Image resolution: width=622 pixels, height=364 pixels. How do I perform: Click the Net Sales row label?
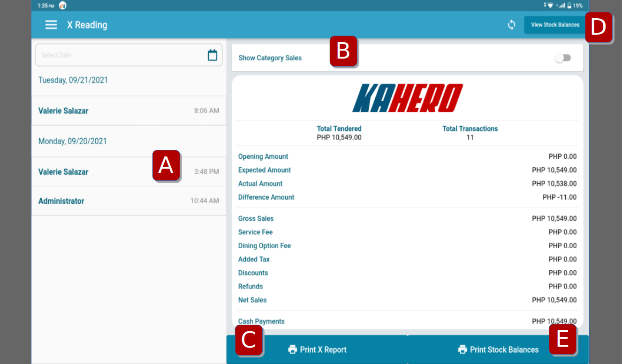pyautogui.click(x=252, y=300)
